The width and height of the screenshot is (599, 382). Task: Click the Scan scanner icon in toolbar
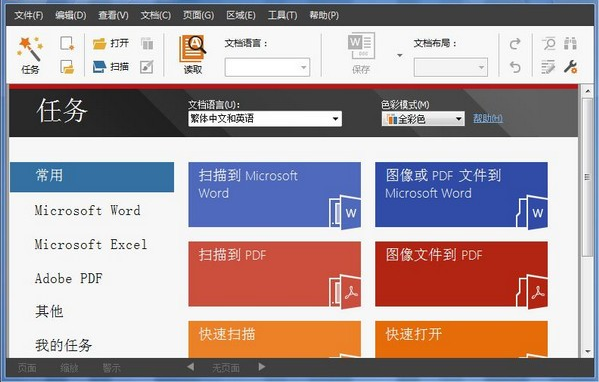pos(99,67)
